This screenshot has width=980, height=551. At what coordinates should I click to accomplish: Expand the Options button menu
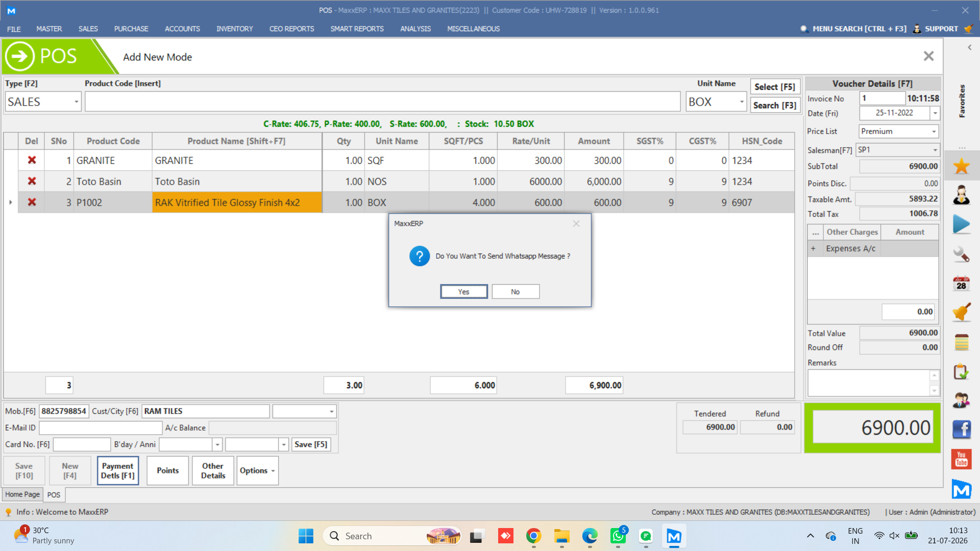[258, 470]
